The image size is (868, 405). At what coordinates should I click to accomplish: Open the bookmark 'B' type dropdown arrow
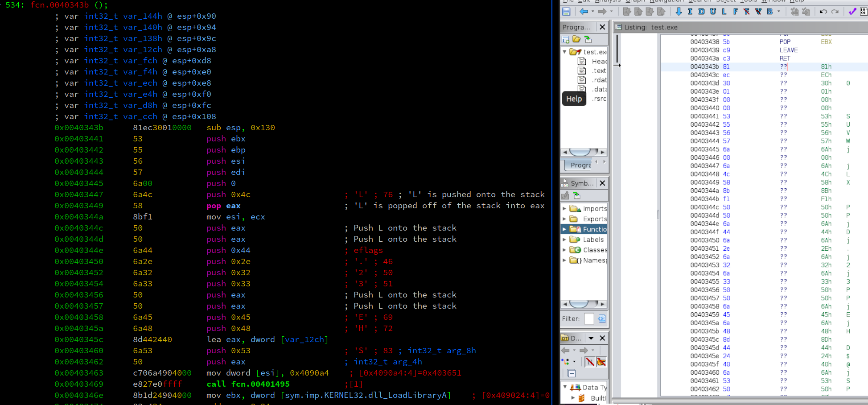pyautogui.click(x=778, y=12)
